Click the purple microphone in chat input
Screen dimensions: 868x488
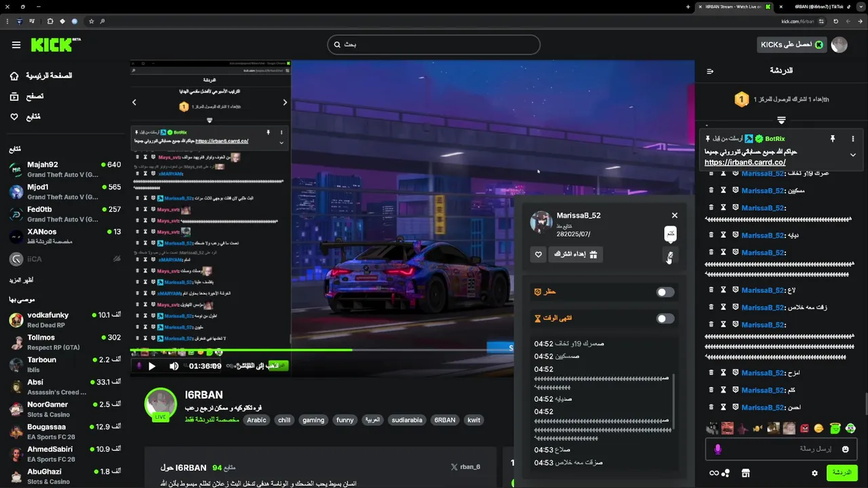click(x=717, y=449)
